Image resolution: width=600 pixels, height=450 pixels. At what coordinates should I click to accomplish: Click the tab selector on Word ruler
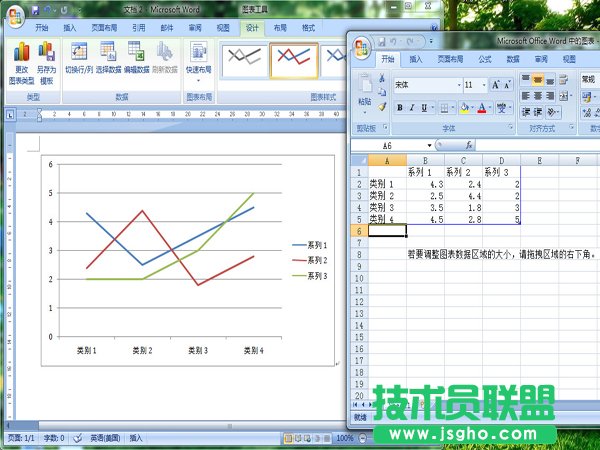pyautogui.click(x=10, y=114)
